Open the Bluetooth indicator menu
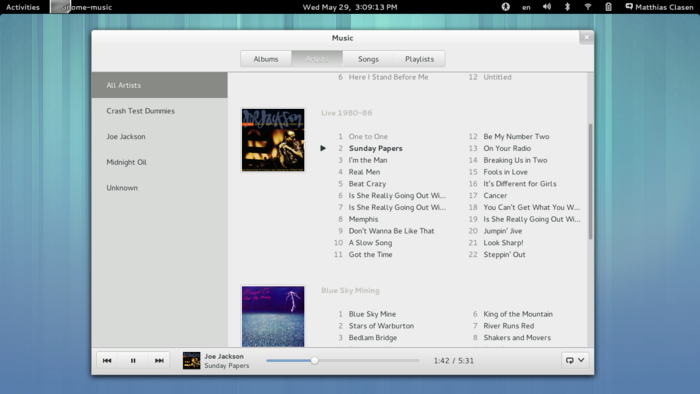The width and height of the screenshot is (700, 394). point(567,7)
